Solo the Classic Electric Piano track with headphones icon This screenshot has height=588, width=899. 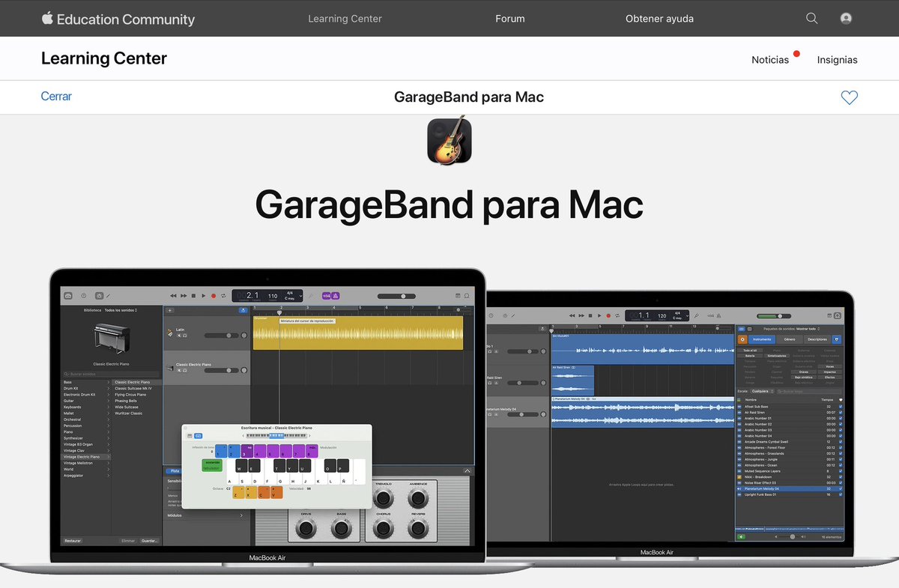[184, 370]
